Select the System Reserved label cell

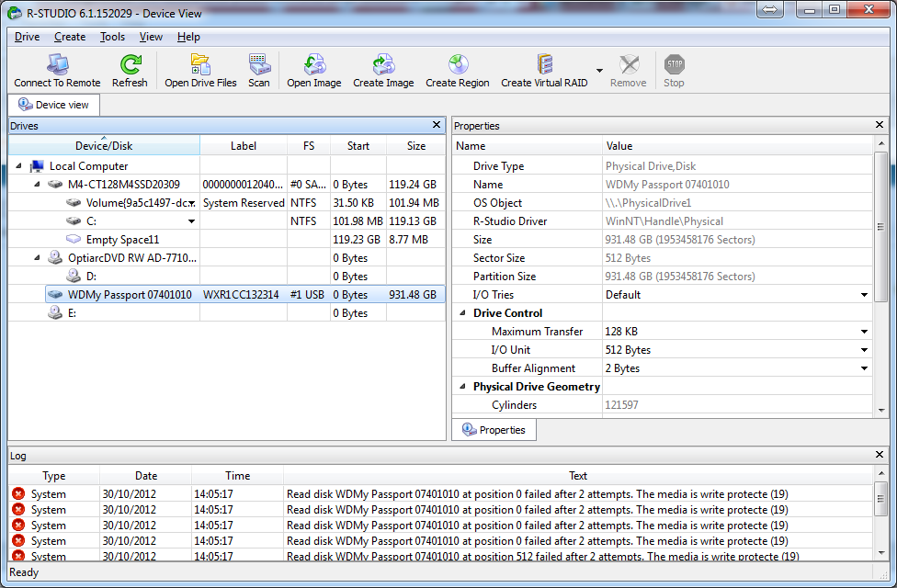tap(244, 202)
